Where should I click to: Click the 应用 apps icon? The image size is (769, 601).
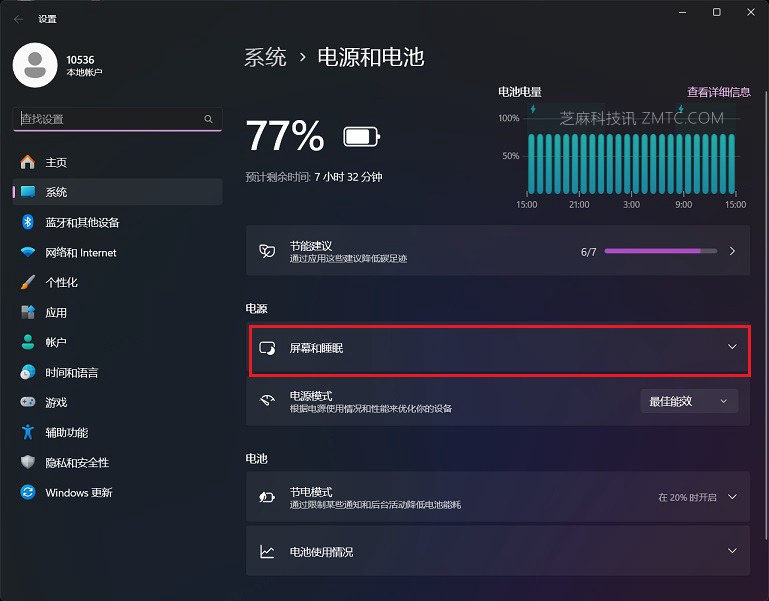pos(28,312)
